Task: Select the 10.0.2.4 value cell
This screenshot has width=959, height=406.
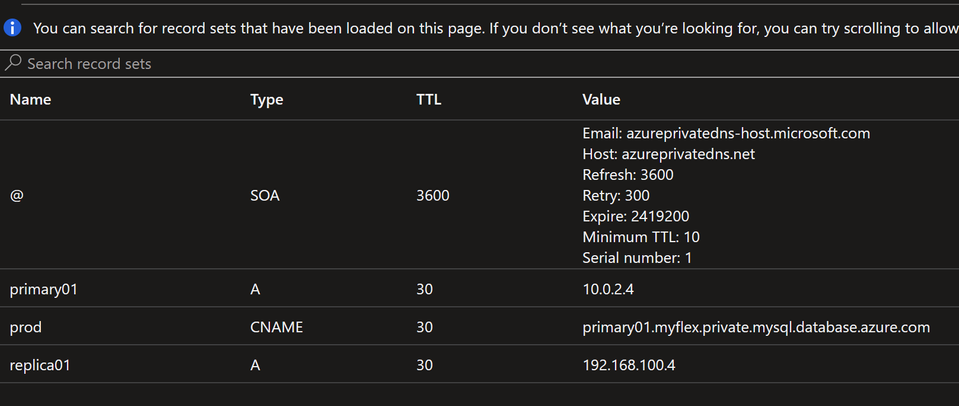Action: point(608,289)
